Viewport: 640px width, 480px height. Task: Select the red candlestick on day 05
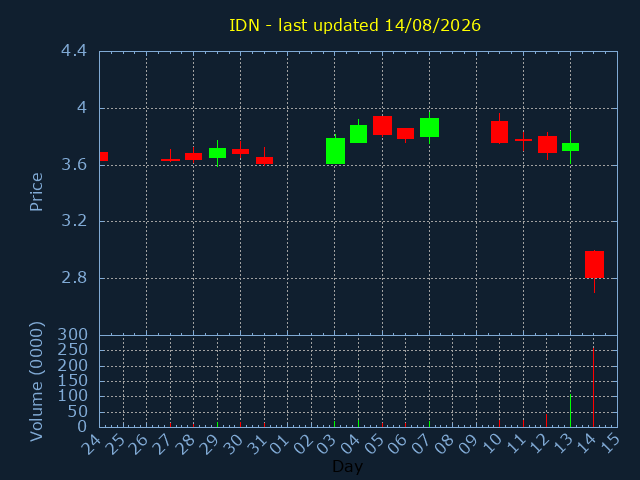[x=382, y=125]
